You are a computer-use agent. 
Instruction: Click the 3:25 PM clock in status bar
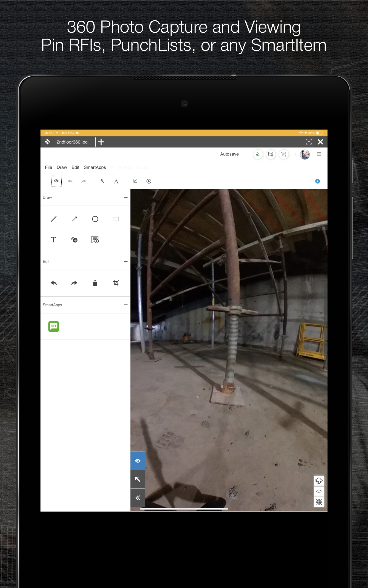coord(52,133)
